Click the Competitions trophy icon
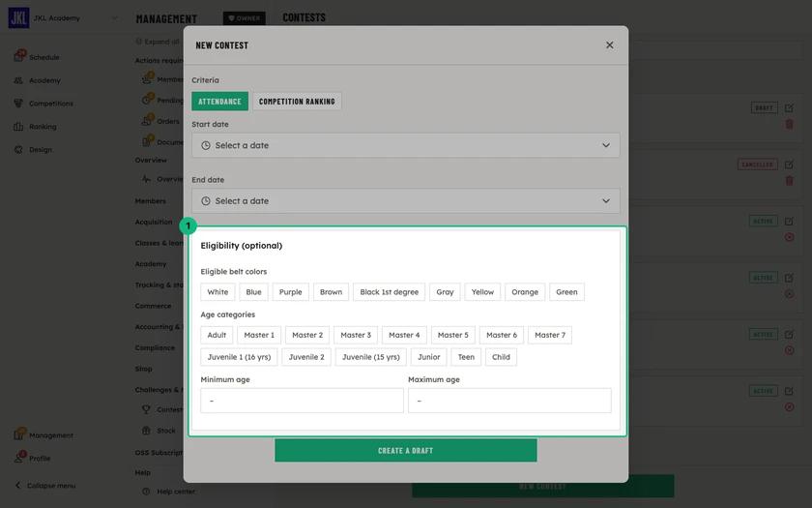812x508 pixels. 18,104
